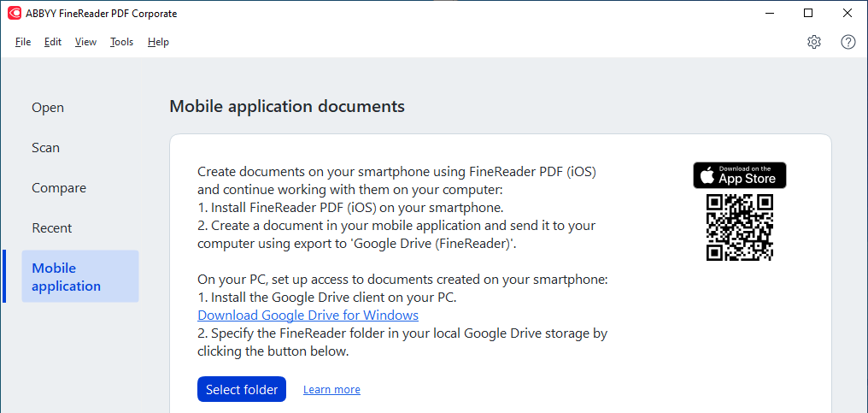
Task: Click text '1. Install the Google Drive client on your PC.'
Action: (327, 298)
